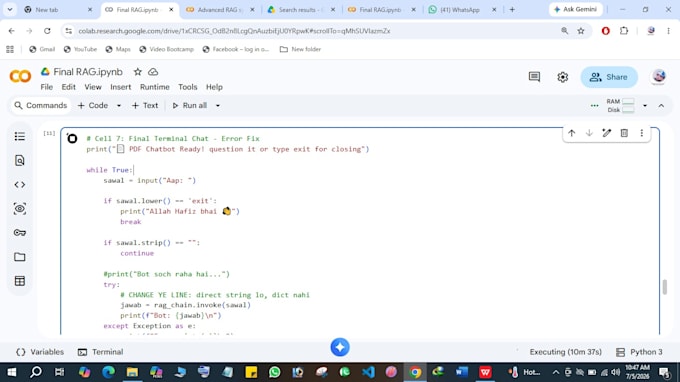680x382 pixels.
Task: Click the Python 3 runtime indicator
Action: click(x=639, y=352)
